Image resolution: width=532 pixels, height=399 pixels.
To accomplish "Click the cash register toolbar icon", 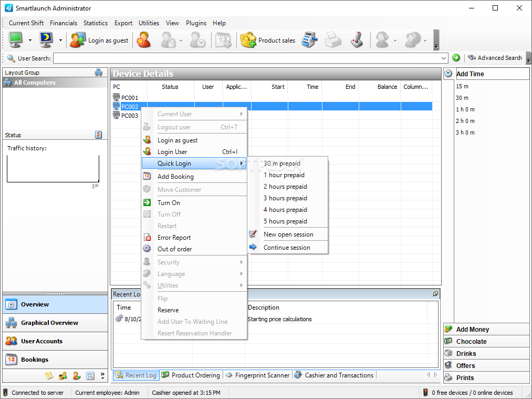I will [309, 40].
